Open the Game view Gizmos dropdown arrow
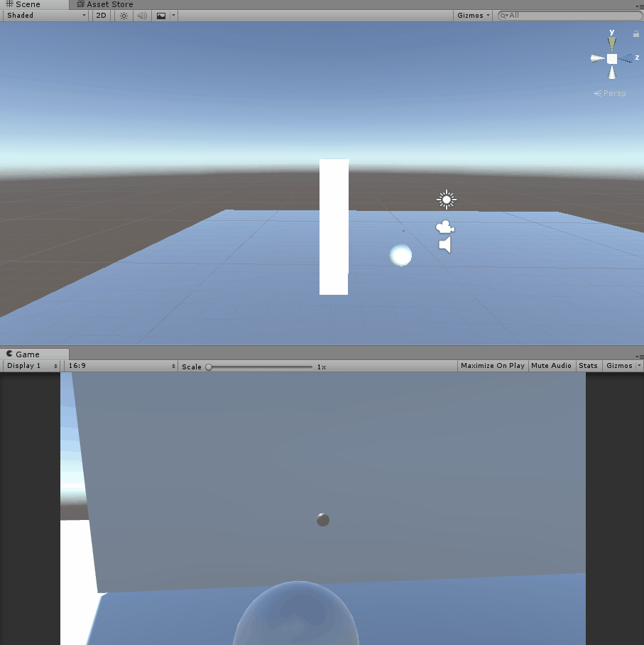The width and height of the screenshot is (644, 645). (639, 366)
